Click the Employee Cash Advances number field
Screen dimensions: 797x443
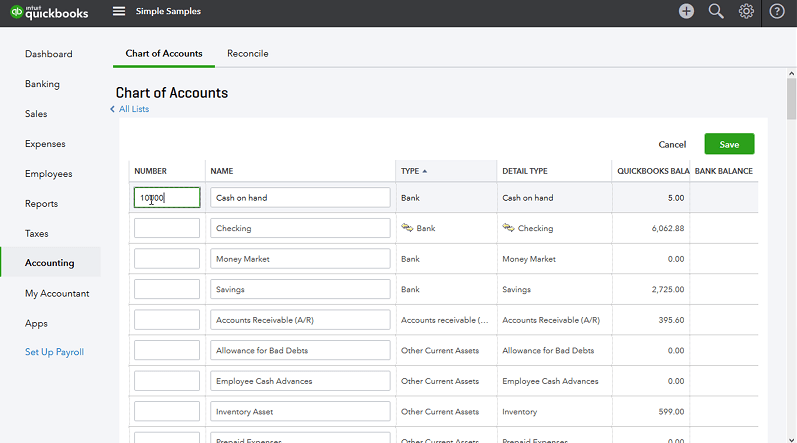[x=167, y=381]
